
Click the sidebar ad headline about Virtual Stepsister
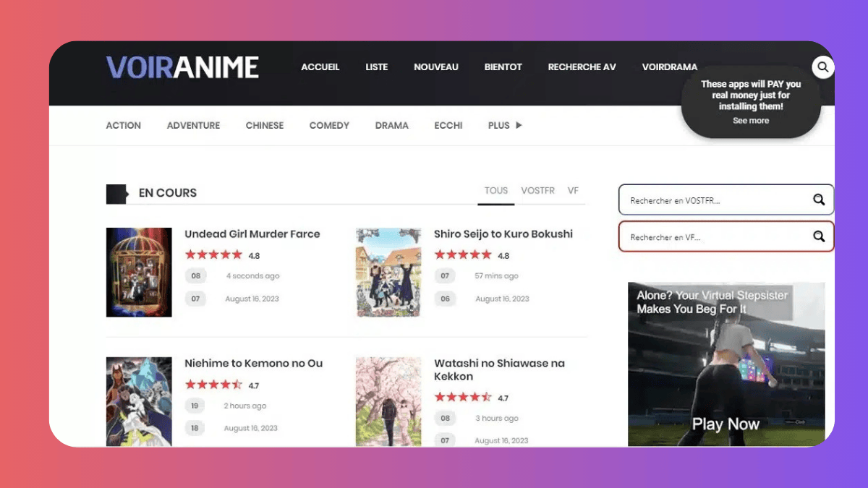tap(712, 302)
